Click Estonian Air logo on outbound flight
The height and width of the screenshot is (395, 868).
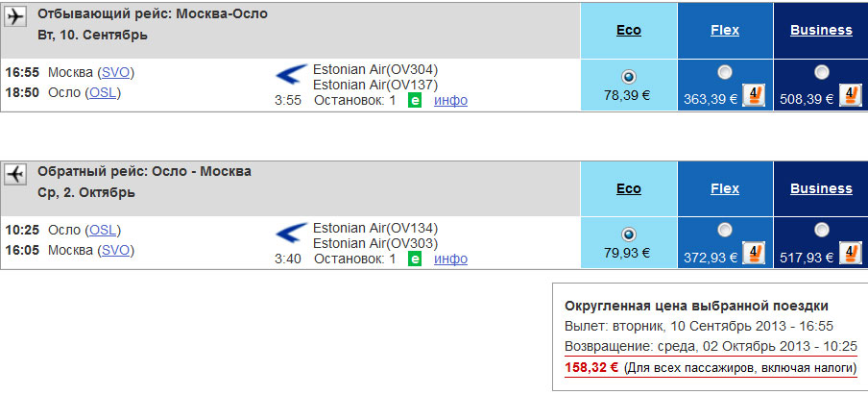click(291, 76)
